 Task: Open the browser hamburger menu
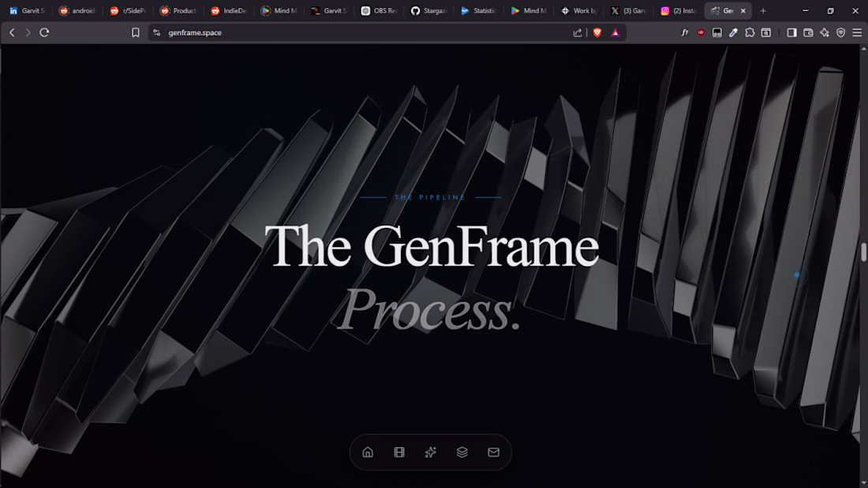click(857, 32)
